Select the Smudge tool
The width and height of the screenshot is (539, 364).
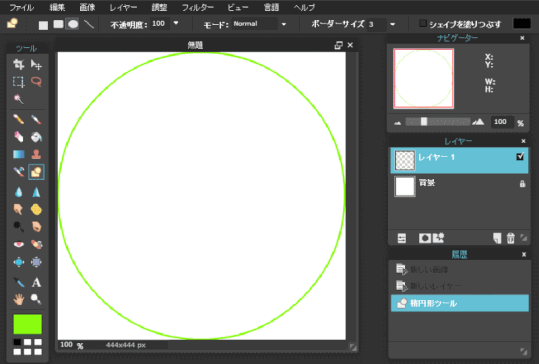click(x=19, y=209)
